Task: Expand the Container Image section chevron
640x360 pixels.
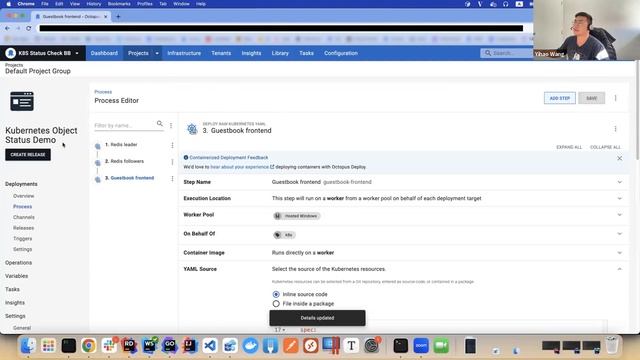Action: pos(620,253)
